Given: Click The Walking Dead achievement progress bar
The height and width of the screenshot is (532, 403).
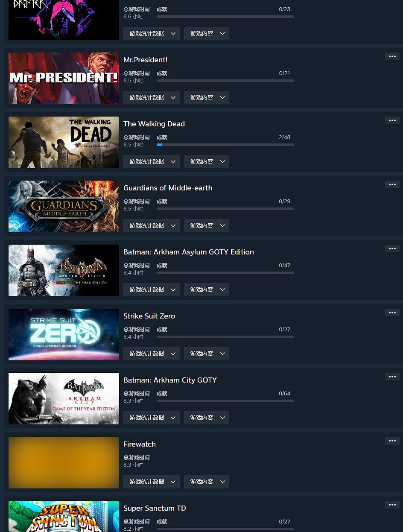Looking at the screenshot, I should [x=225, y=145].
